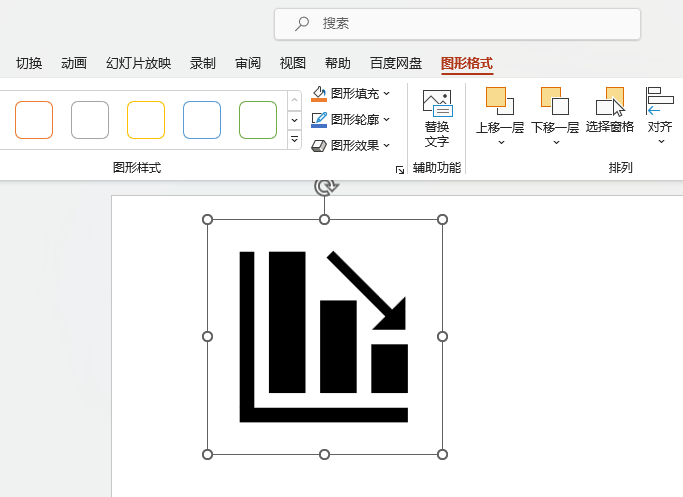Click the bottom-middle resize handle

(325, 455)
